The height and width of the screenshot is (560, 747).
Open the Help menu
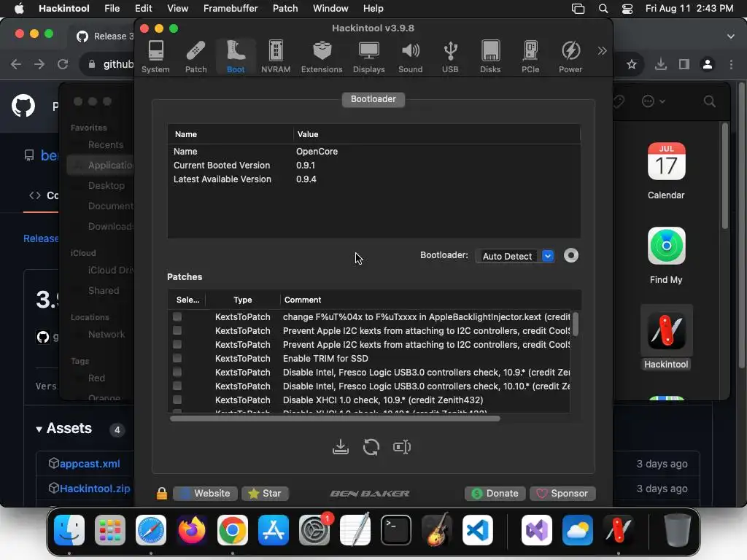(x=373, y=8)
